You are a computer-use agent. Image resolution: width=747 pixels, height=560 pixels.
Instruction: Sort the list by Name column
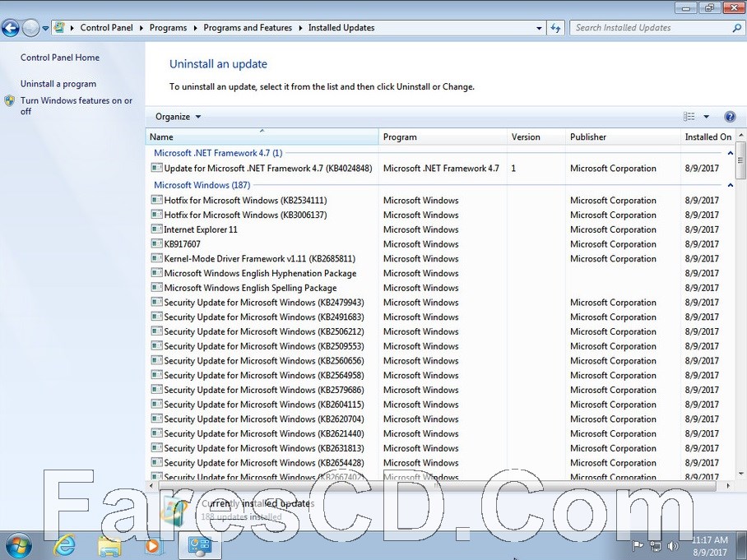(x=262, y=137)
